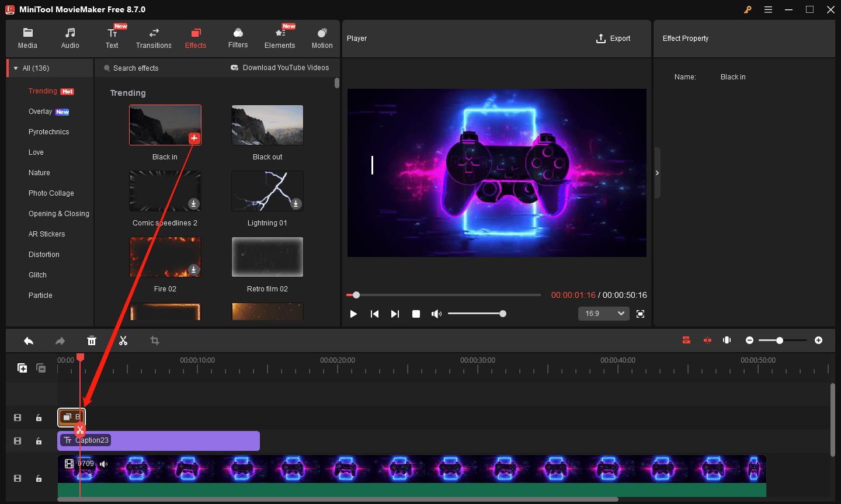
Task: Open the Elements tab
Action: [280, 39]
